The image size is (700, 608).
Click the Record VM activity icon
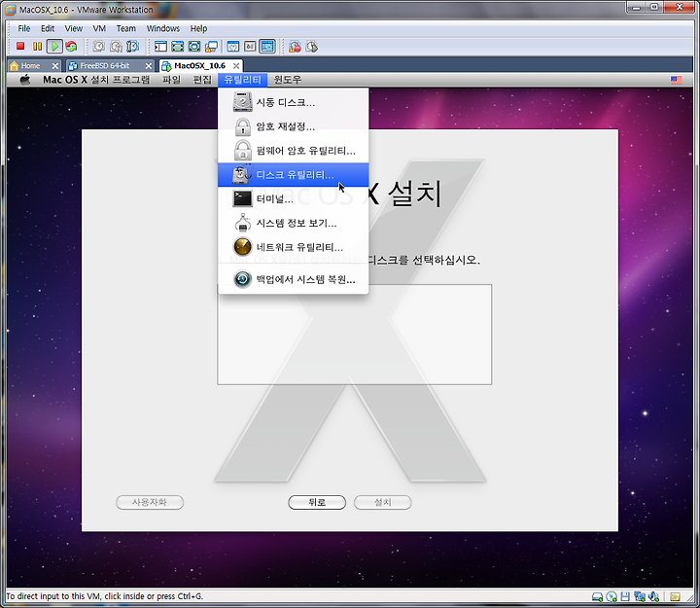295,46
